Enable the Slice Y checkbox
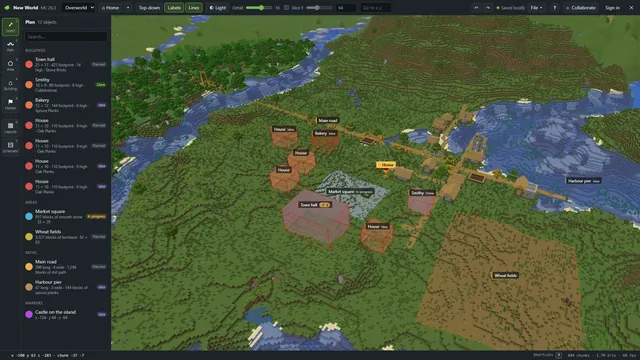 tap(286, 8)
